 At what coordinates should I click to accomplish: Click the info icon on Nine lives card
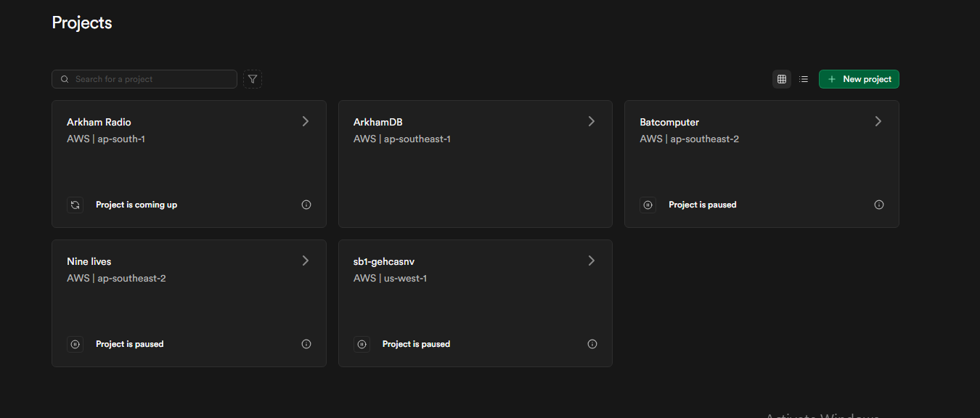(x=306, y=344)
